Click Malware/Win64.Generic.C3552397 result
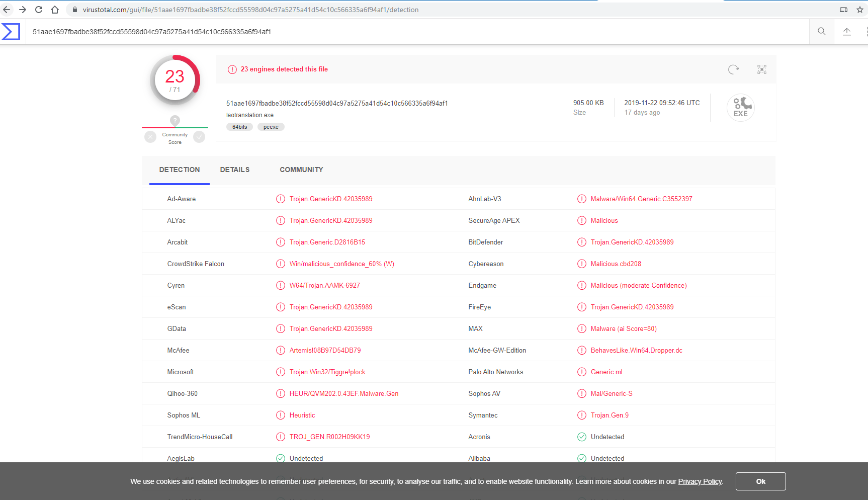The image size is (868, 500). tap(641, 199)
